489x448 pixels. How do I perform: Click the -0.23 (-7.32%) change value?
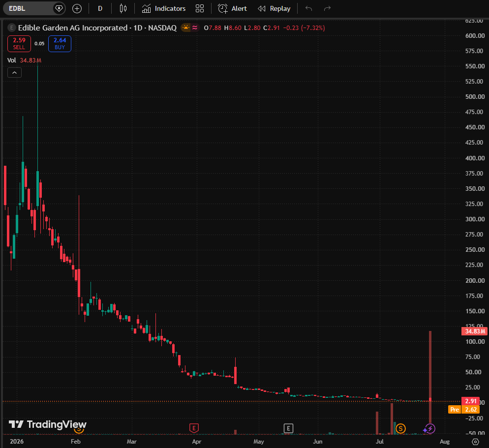tap(304, 28)
